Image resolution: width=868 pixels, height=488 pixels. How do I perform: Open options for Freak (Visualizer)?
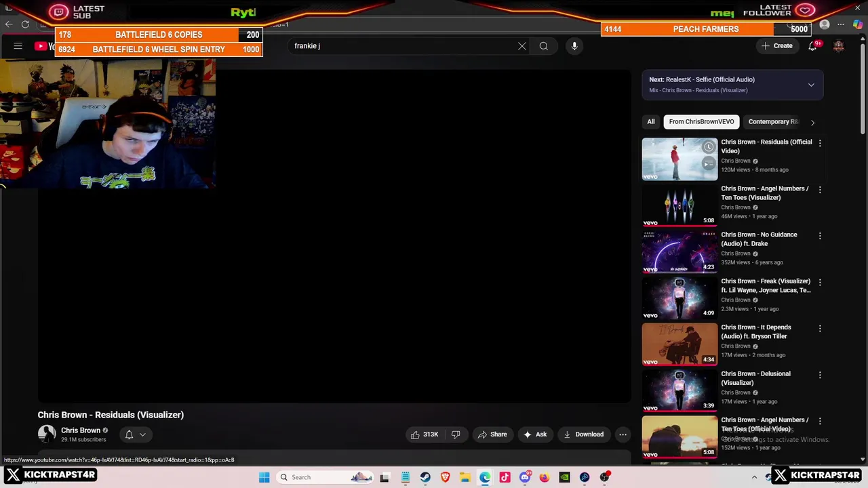click(x=820, y=282)
